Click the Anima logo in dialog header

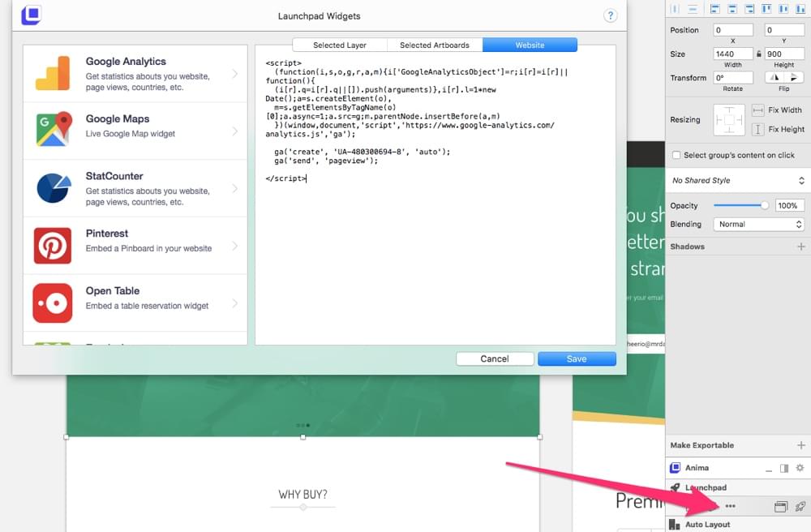tap(32, 15)
